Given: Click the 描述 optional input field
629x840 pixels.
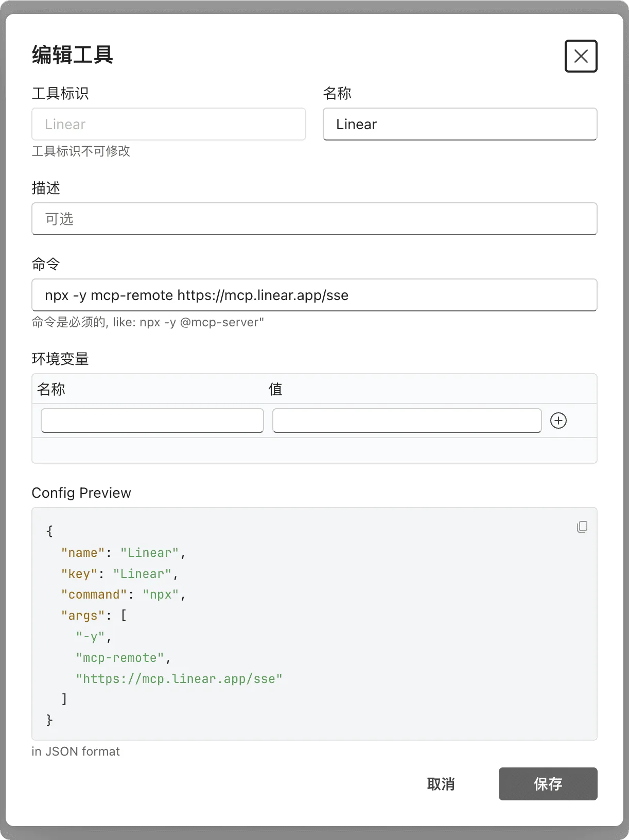Looking at the screenshot, I should pos(315,219).
